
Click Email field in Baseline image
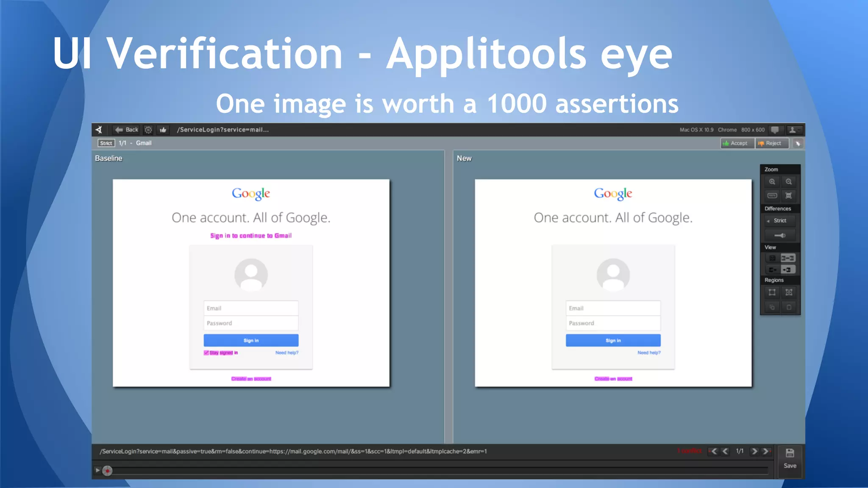[251, 308]
